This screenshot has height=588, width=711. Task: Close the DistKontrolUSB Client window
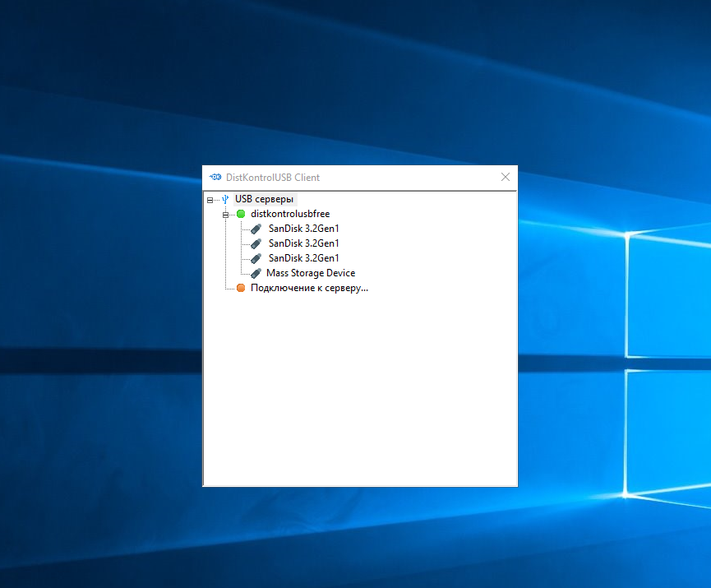point(506,177)
